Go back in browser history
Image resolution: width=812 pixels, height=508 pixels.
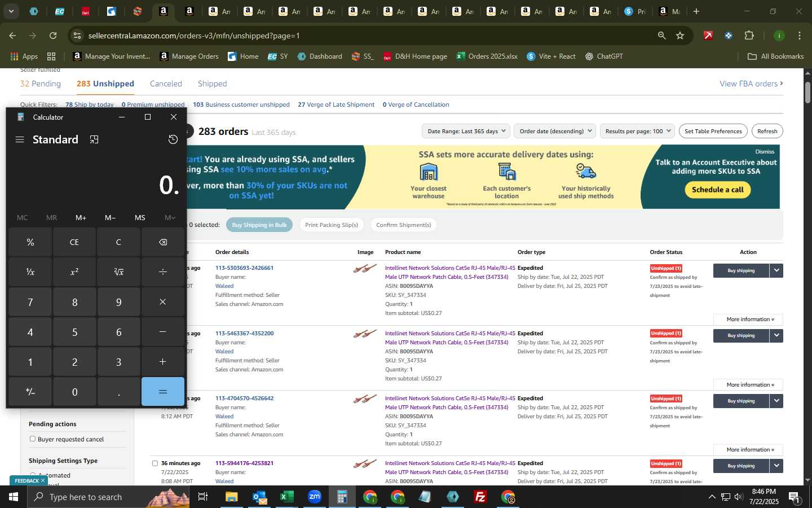coord(12,36)
